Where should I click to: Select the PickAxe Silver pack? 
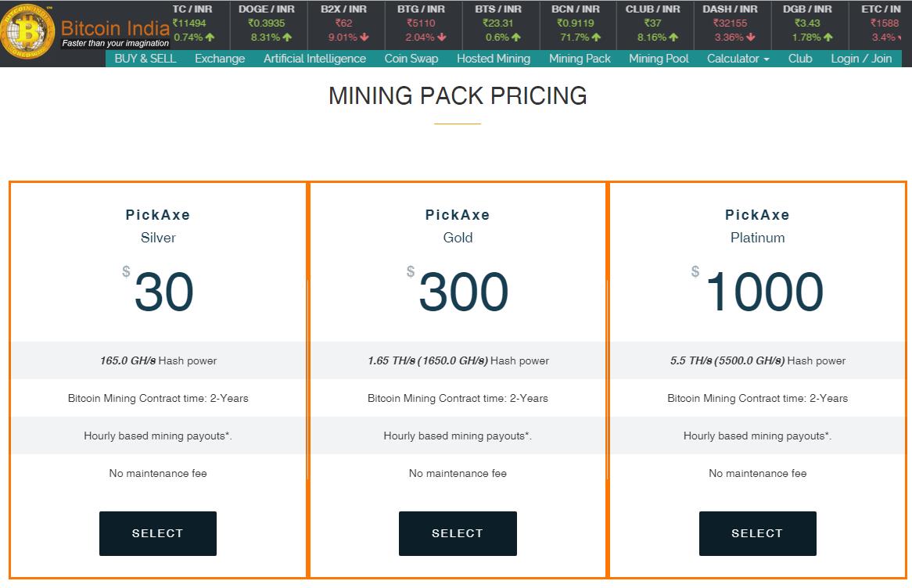(x=158, y=533)
